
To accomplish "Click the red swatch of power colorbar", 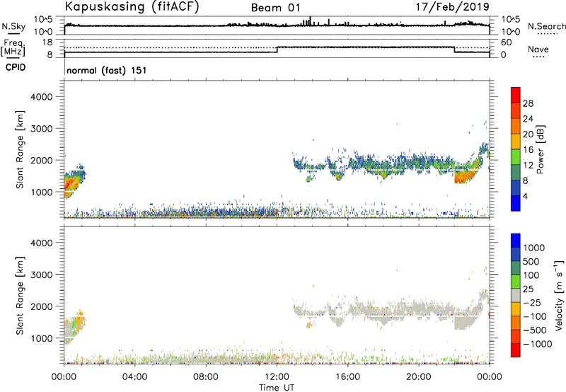I will [516, 95].
